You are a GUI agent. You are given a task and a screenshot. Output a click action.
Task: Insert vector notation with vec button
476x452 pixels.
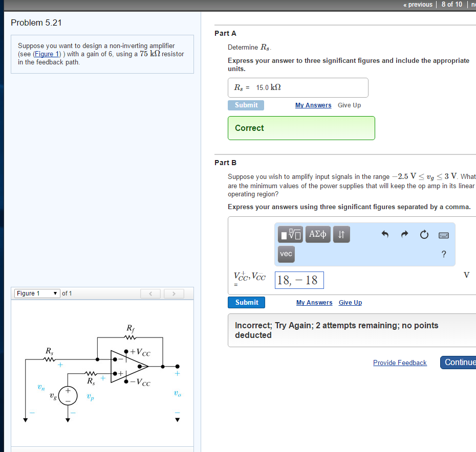pyautogui.click(x=286, y=254)
